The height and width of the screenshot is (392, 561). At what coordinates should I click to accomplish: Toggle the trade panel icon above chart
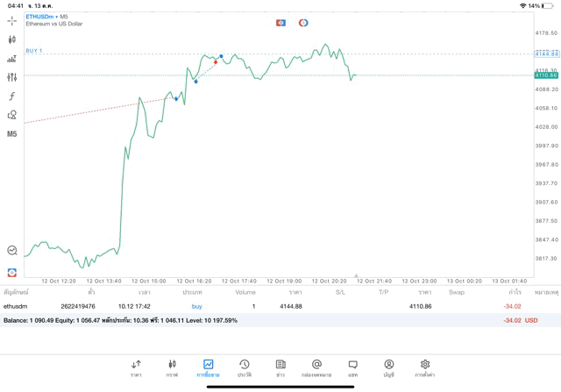[280, 23]
